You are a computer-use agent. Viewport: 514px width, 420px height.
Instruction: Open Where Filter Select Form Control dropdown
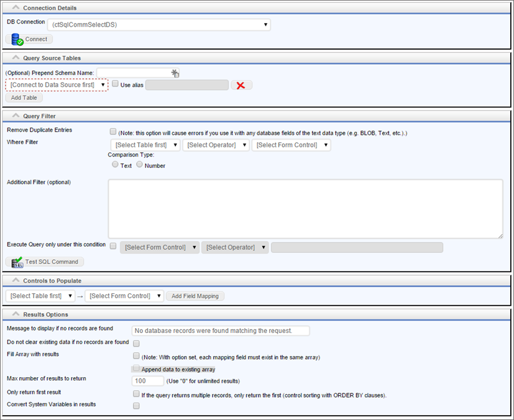(x=291, y=145)
